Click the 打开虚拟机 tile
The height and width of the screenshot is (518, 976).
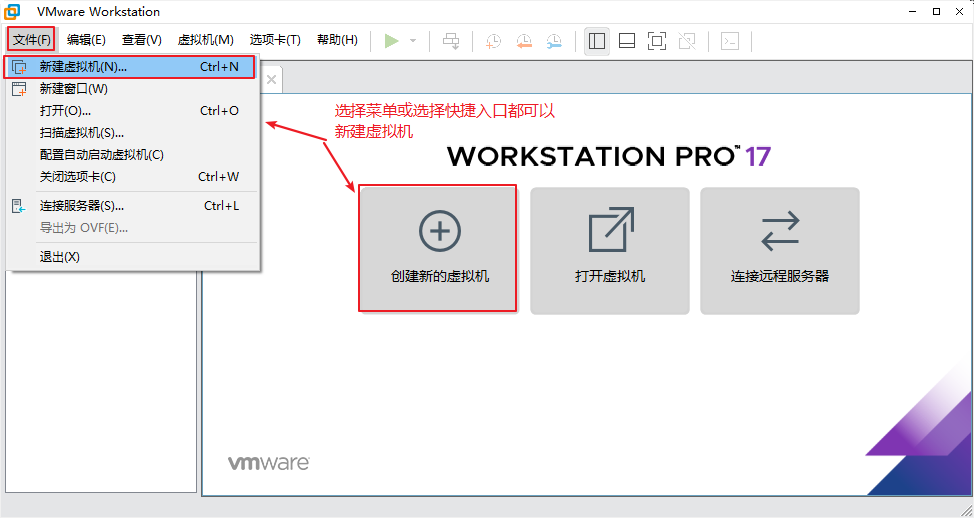pyautogui.click(x=610, y=251)
